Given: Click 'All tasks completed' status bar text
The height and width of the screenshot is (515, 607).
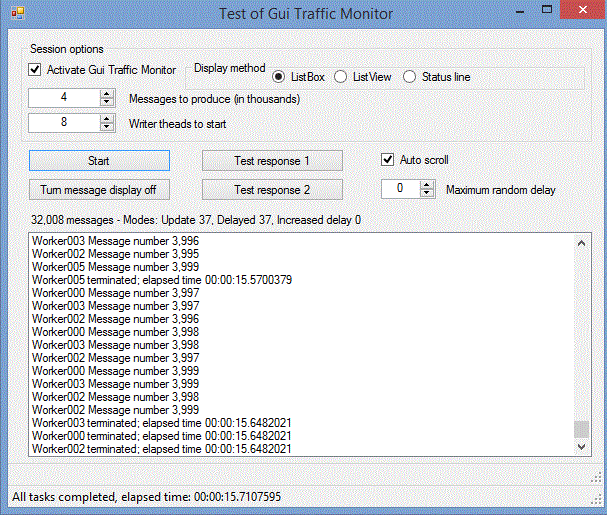Looking at the screenshot, I should click(146, 497).
